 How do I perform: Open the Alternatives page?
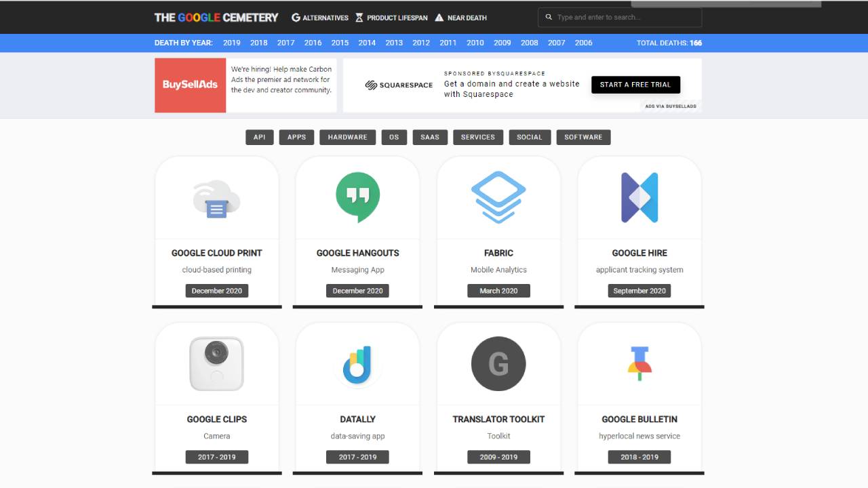tap(320, 18)
